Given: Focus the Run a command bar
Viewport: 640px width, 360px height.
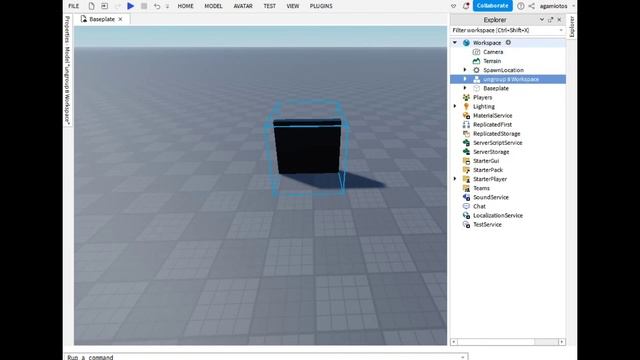Looking at the screenshot, I should coord(265,357).
